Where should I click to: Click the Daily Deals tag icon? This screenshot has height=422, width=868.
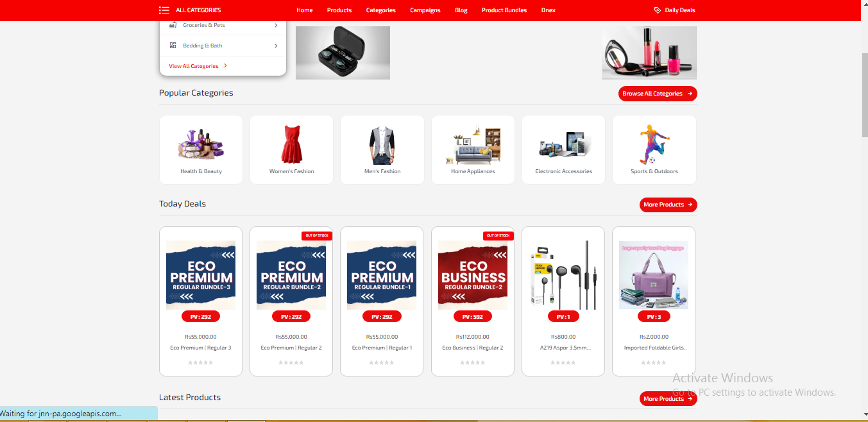click(657, 10)
